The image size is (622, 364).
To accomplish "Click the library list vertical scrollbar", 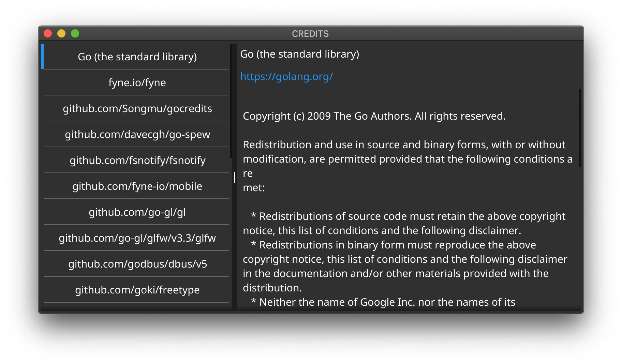I will [x=231, y=101].
